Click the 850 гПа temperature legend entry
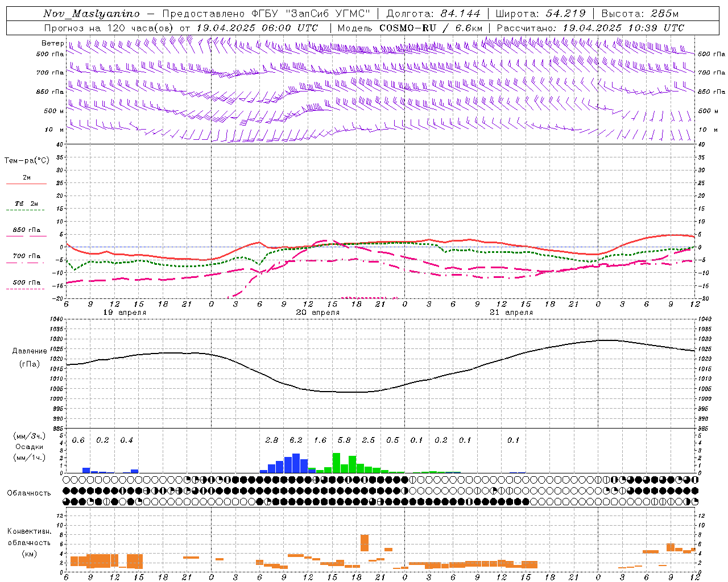 tap(27, 230)
